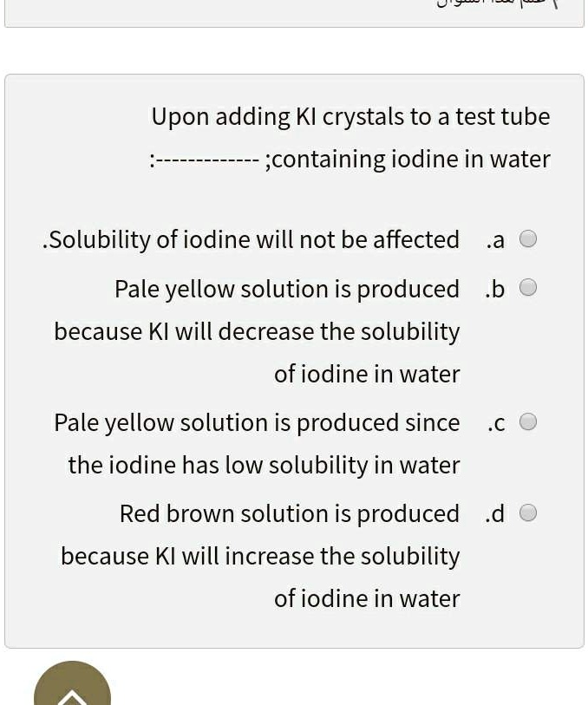
Task: Select radio button for option d
Action: point(528,512)
